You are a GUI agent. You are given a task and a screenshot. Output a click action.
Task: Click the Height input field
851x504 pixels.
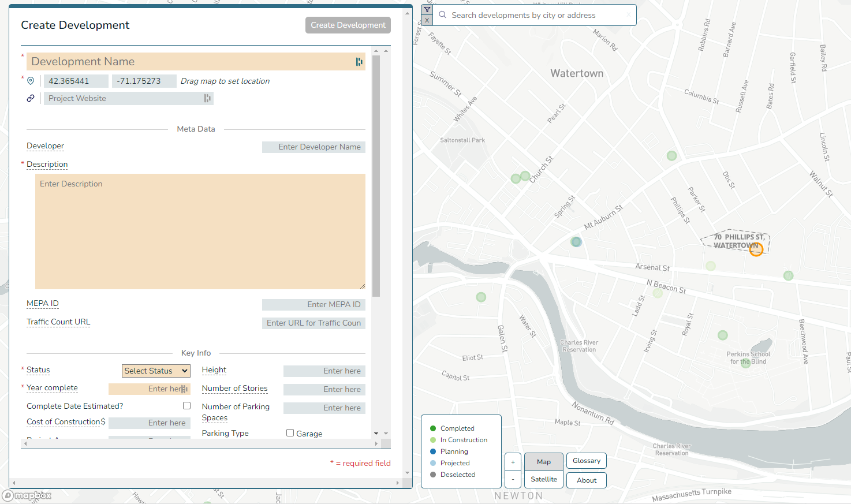[324, 371]
